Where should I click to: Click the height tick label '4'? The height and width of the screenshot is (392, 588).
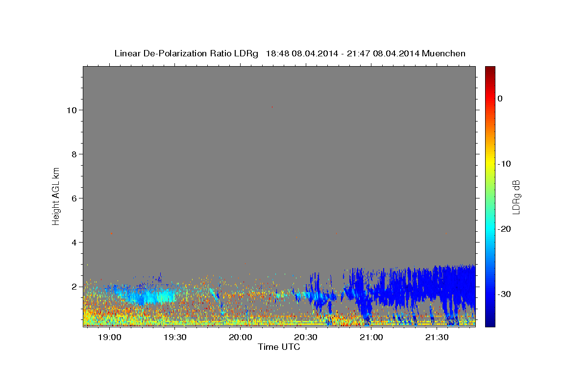[74, 243]
